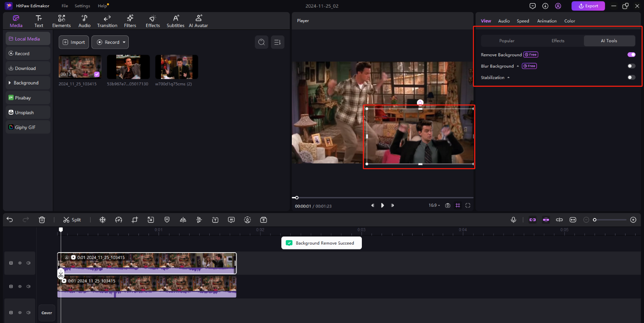
Task: Enable the Stabilization switch
Action: (x=632, y=77)
